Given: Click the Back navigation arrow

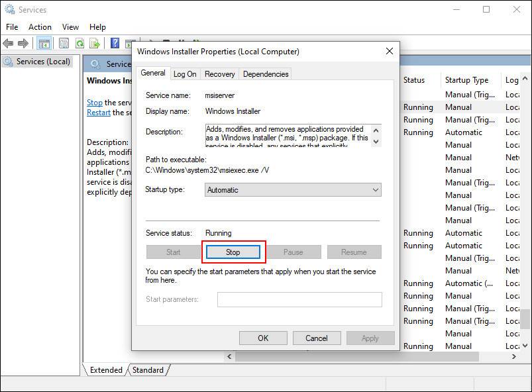Looking at the screenshot, I should (9, 42).
